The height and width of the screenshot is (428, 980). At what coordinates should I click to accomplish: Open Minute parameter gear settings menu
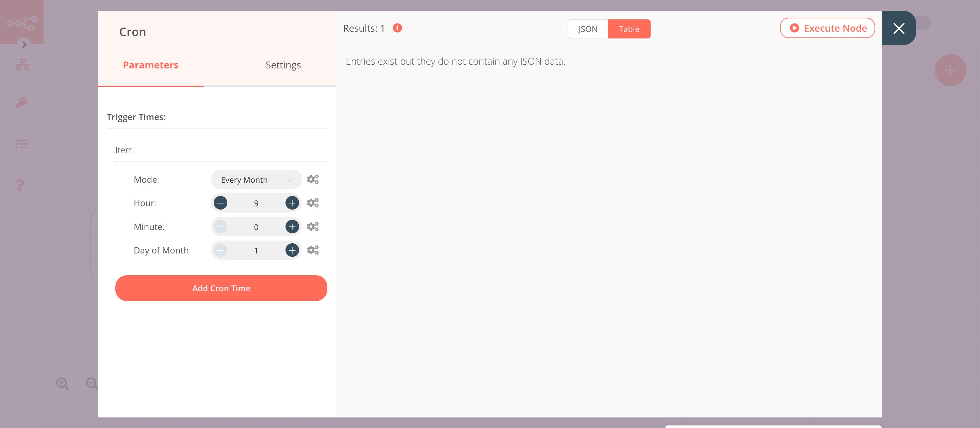(313, 226)
